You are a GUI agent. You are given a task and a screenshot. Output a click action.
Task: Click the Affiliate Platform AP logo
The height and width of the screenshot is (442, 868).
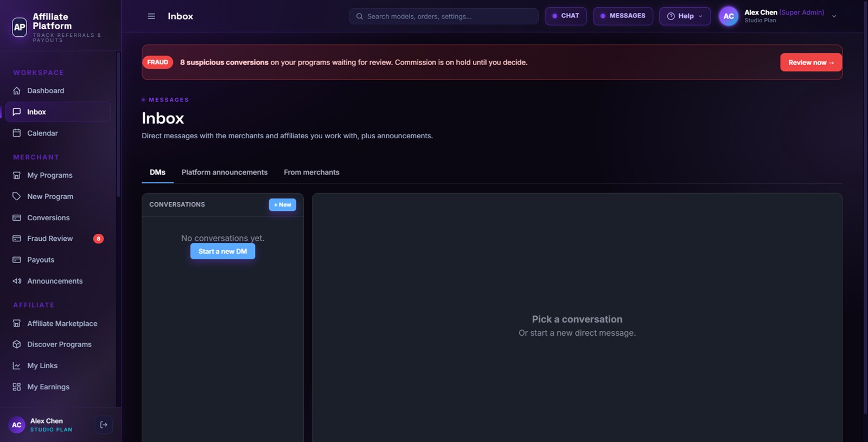[x=20, y=27]
